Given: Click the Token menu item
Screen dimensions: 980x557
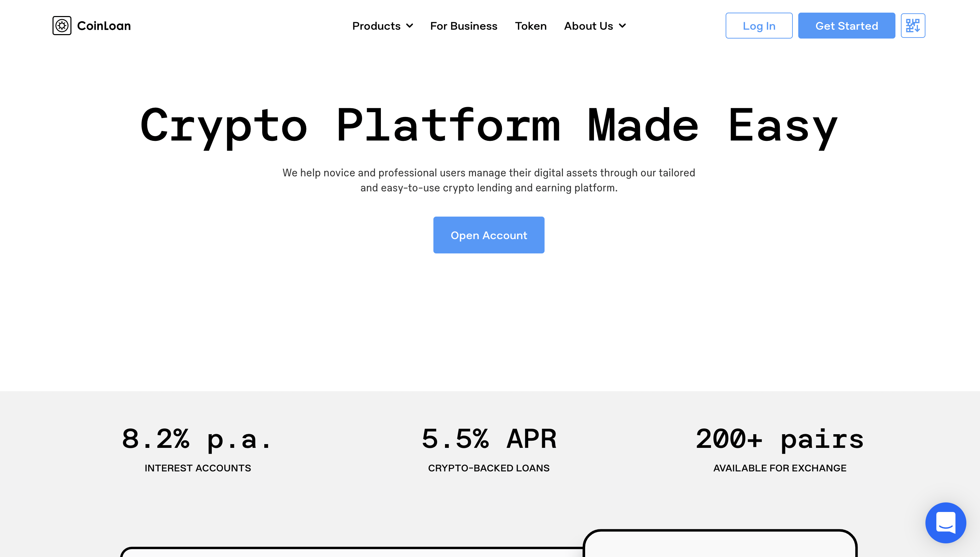Looking at the screenshot, I should (x=530, y=25).
